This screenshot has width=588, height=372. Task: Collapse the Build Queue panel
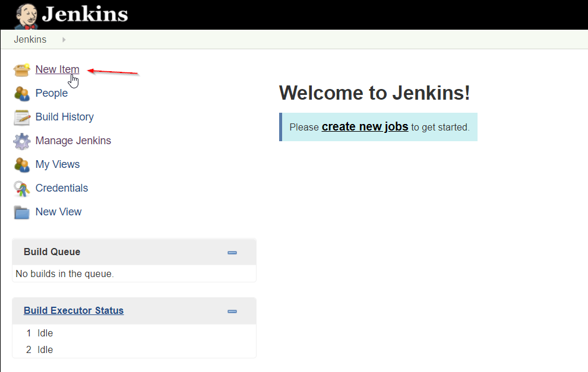(232, 252)
